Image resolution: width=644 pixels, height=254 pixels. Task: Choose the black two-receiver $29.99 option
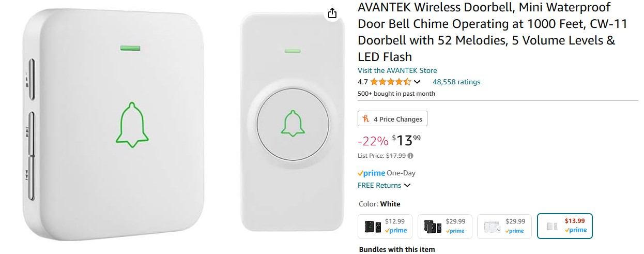[x=444, y=226]
